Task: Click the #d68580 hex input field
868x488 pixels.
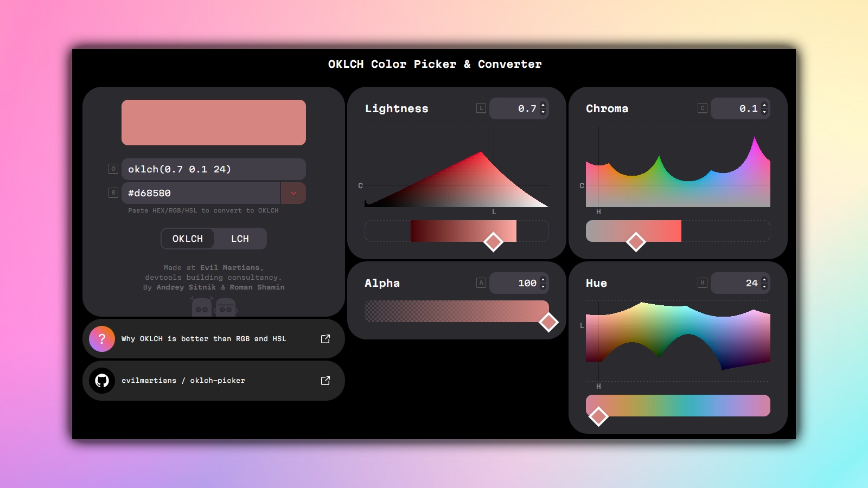Action: (x=201, y=193)
